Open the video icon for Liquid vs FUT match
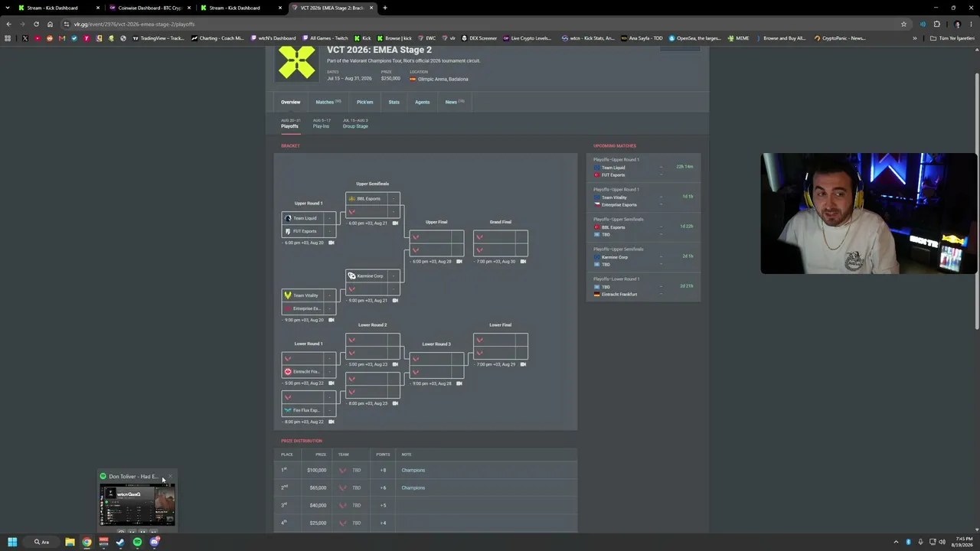 [332, 243]
